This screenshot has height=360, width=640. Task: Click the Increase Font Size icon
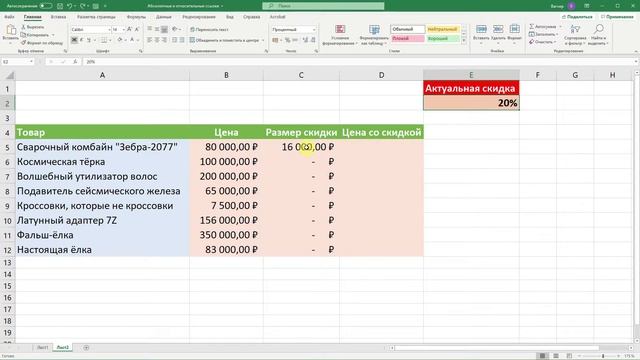pos(129,29)
